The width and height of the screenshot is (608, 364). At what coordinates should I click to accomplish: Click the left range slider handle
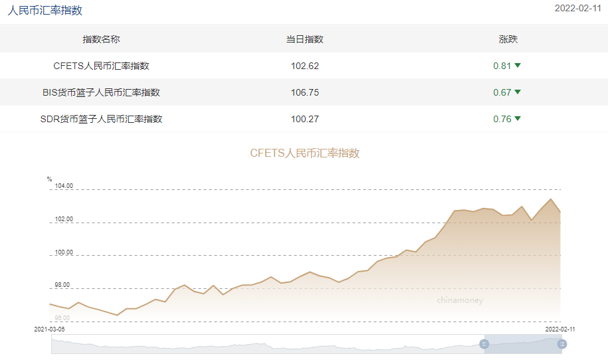coord(484,343)
